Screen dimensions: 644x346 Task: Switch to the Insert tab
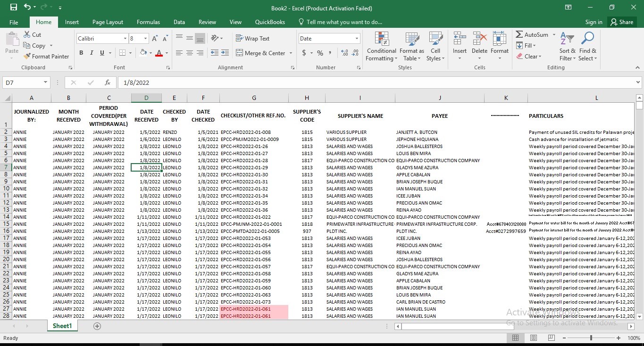(x=72, y=22)
